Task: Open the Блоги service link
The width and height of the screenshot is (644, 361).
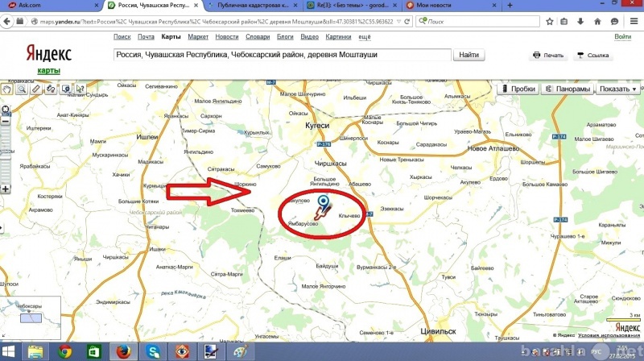Action: [285, 37]
